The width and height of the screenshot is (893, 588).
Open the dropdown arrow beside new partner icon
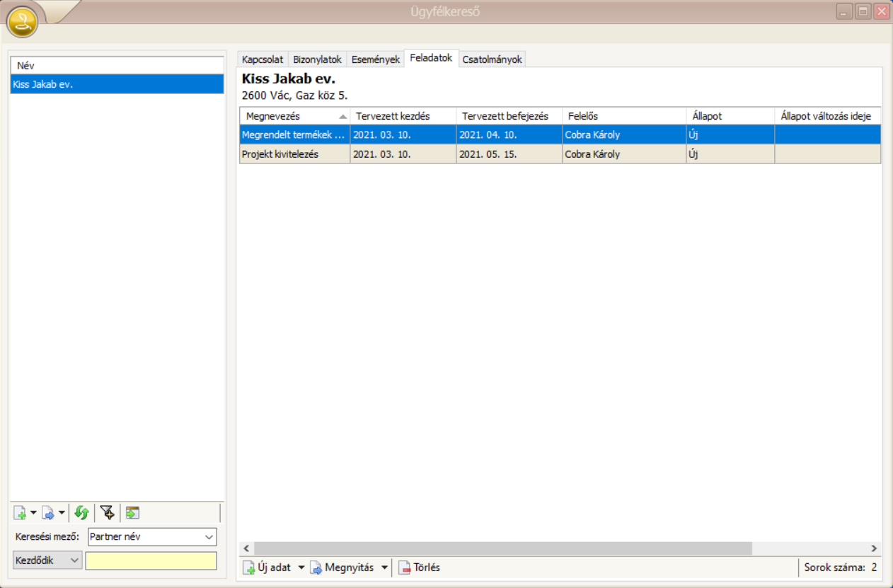point(33,513)
